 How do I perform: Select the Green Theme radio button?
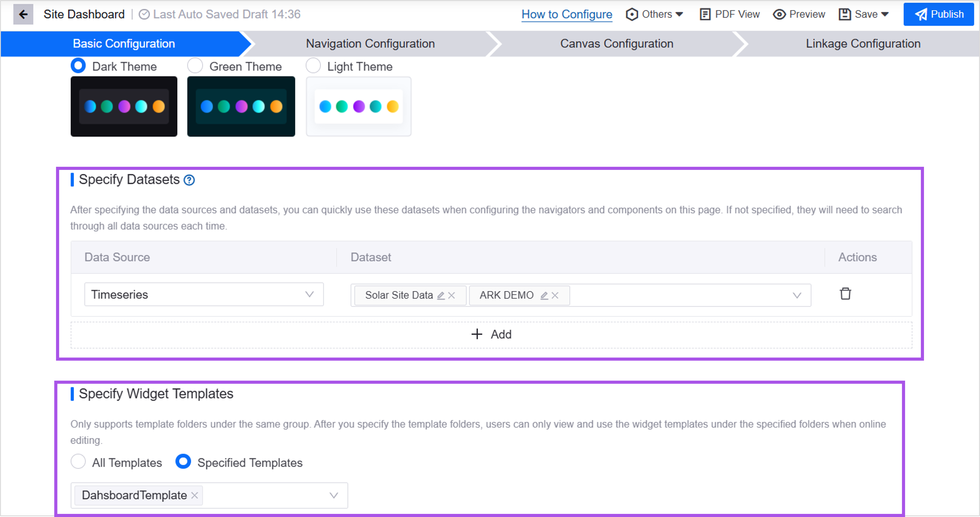(x=195, y=66)
